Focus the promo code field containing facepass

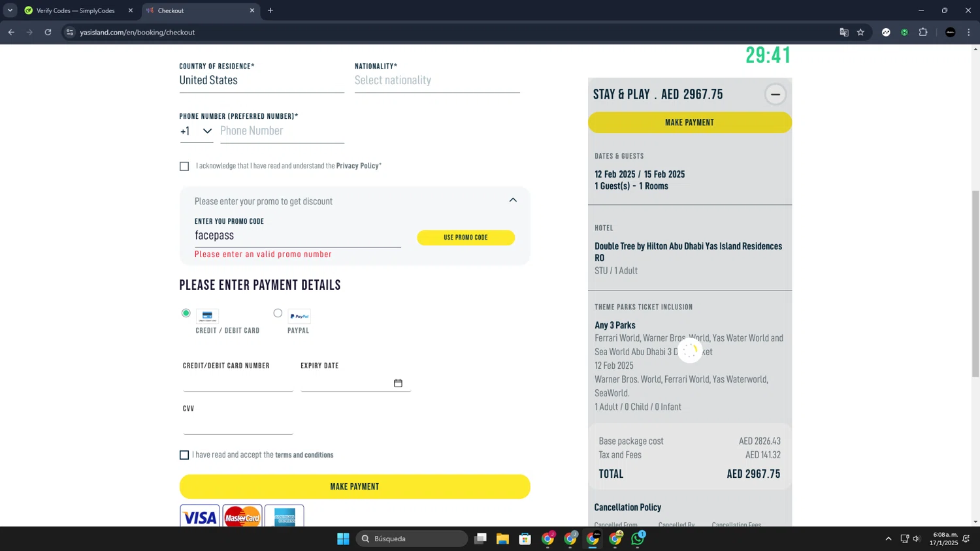click(298, 236)
